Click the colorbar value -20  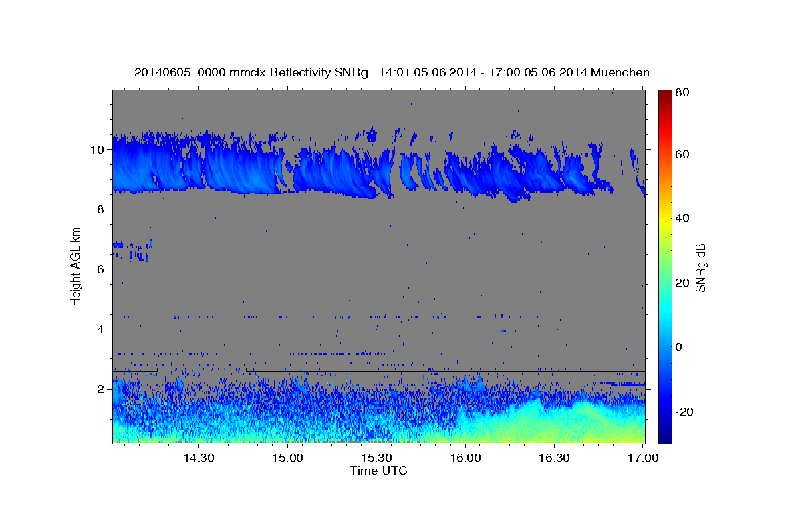(684, 412)
